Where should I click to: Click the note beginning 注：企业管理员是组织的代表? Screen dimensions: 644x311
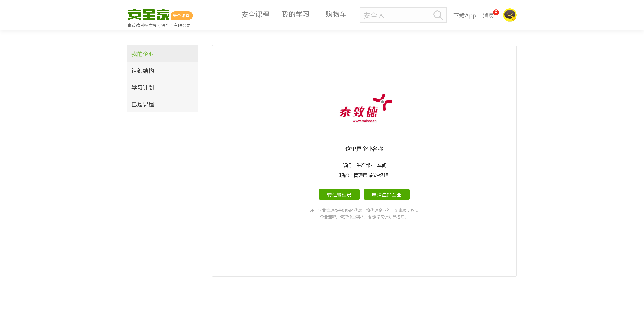pyautogui.click(x=364, y=214)
